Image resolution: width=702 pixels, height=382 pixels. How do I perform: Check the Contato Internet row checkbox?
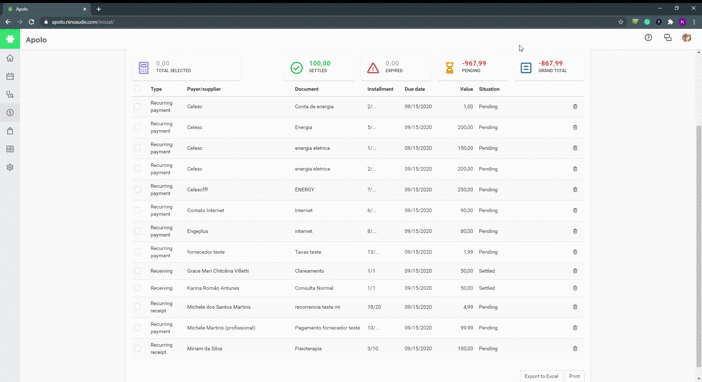coord(137,210)
